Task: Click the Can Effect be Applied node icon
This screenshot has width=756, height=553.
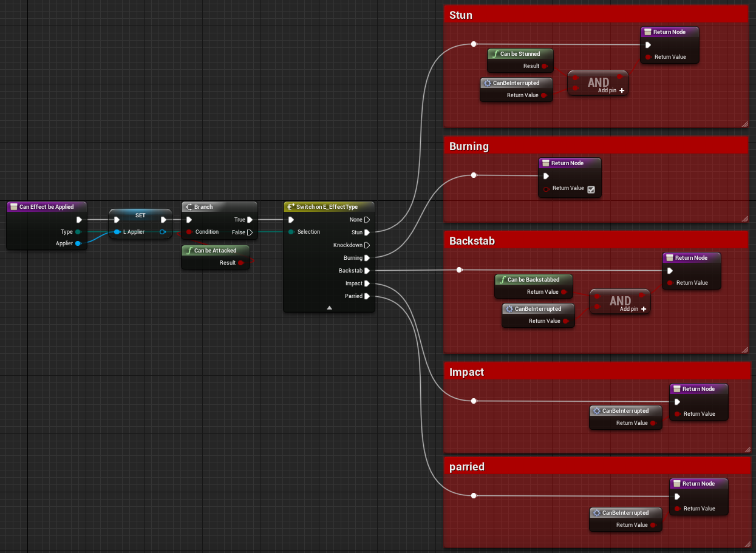Action: (x=14, y=207)
